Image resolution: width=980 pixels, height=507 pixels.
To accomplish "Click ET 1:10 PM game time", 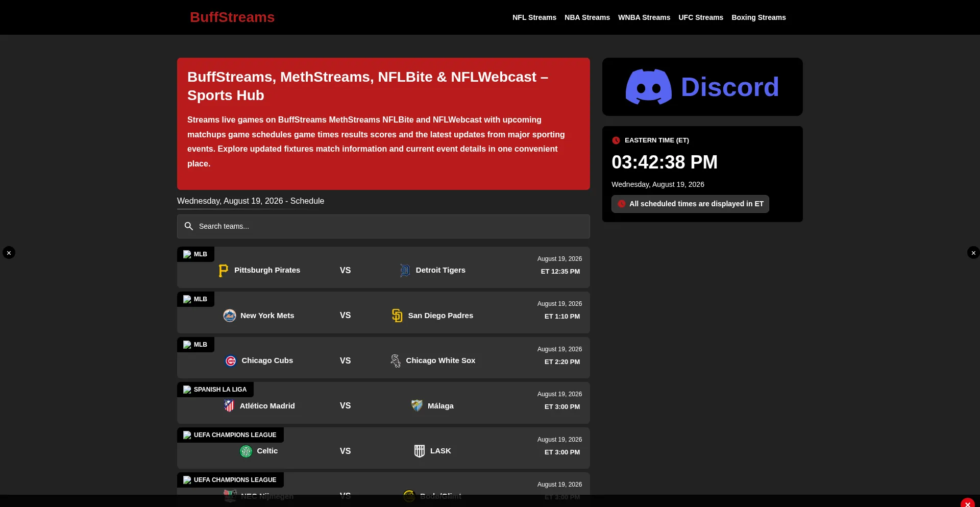I will click(x=562, y=317).
